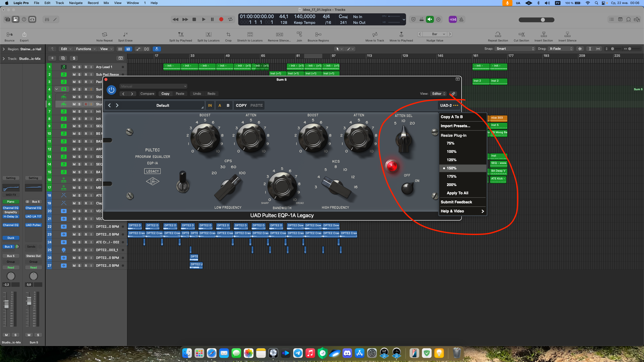Image resolution: width=644 pixels, height=362 pixels.
Task: Click the Join regions icon
Action: coord(299,34)
